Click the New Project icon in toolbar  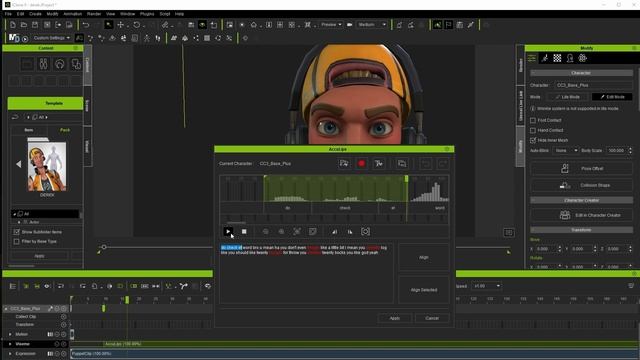tap(13, 25)
